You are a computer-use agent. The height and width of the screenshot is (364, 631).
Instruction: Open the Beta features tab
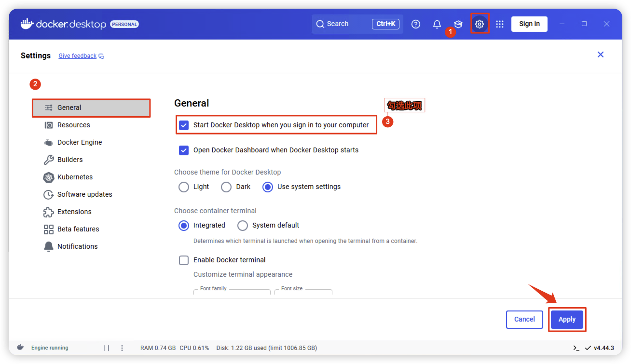pyautogui.click(x=91, y=229)
